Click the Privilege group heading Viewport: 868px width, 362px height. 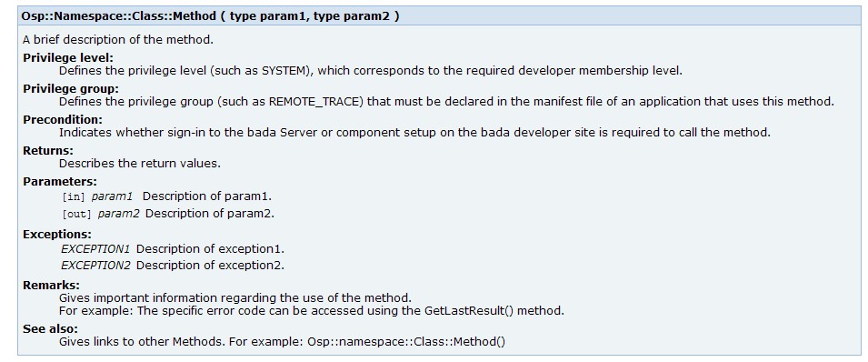71,89
